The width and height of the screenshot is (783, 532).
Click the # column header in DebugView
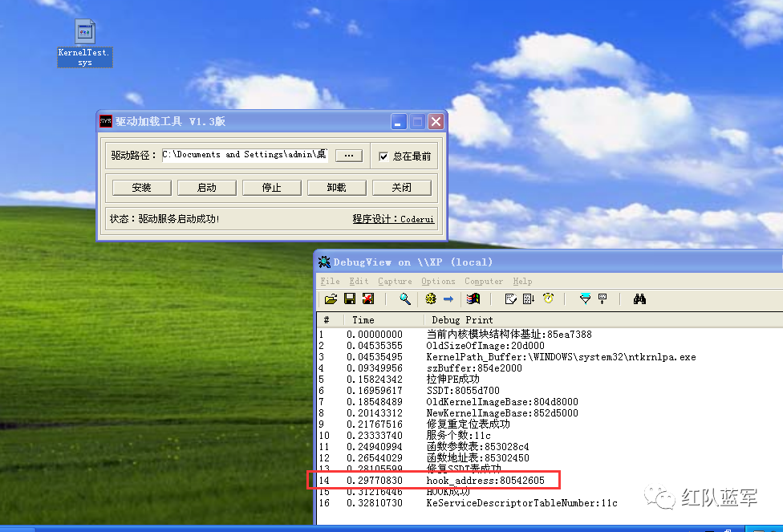click(330, 319)
